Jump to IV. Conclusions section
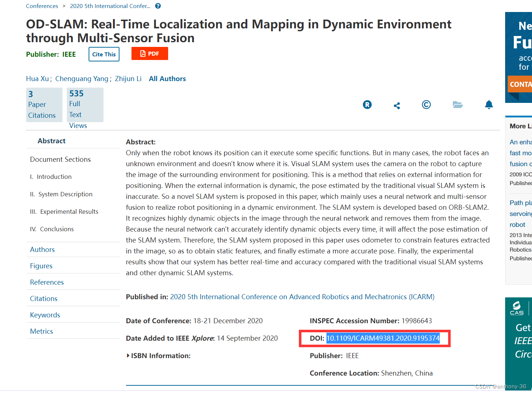The image size is (532, 393). (x=52, y=229)
